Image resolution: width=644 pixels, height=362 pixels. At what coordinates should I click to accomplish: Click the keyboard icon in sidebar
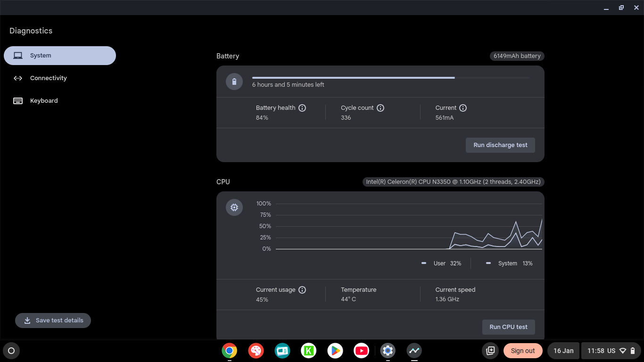click(18, 101)
